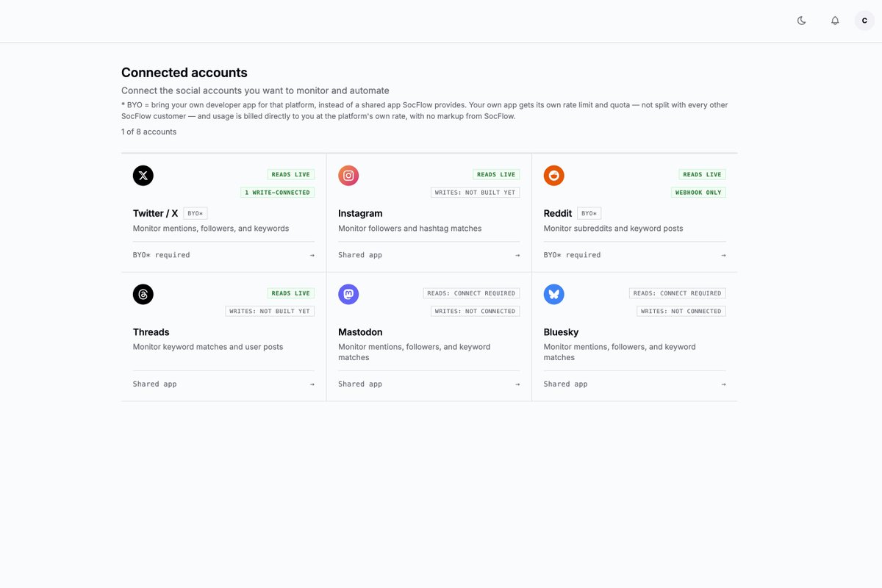Click the '1 of 8 accounts' counter
Image resolution: width=882 pixels, height=588 pixels.
coord(149,132)
